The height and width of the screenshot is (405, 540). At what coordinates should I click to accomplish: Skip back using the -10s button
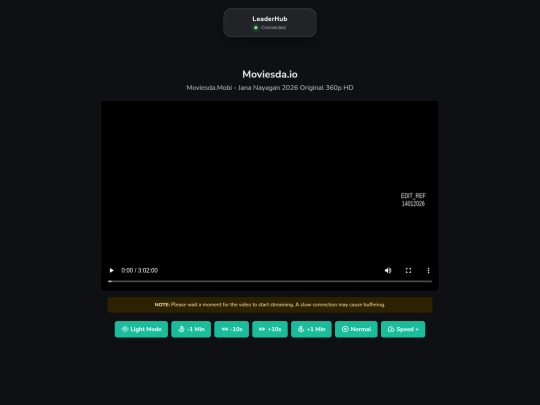coord(231,329)
